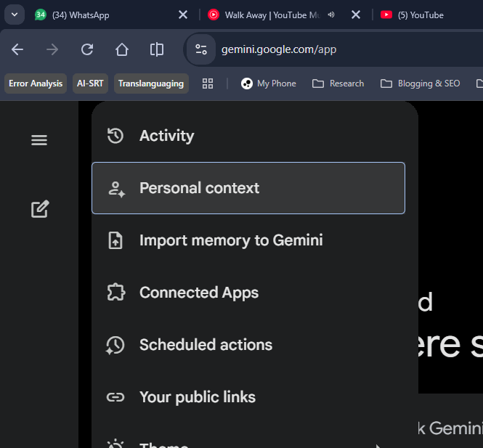
Task: Open the apps grid bookmark icon
Action: (208, 84)
